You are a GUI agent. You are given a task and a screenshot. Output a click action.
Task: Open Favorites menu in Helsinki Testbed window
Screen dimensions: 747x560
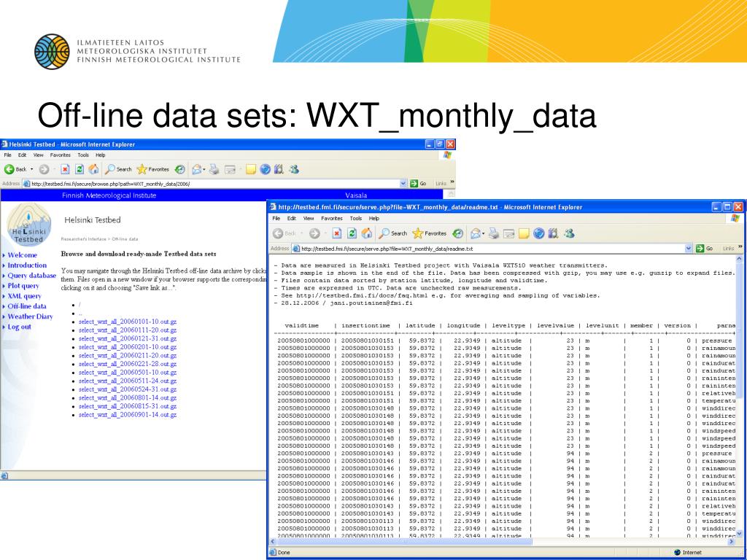point(61,155)
